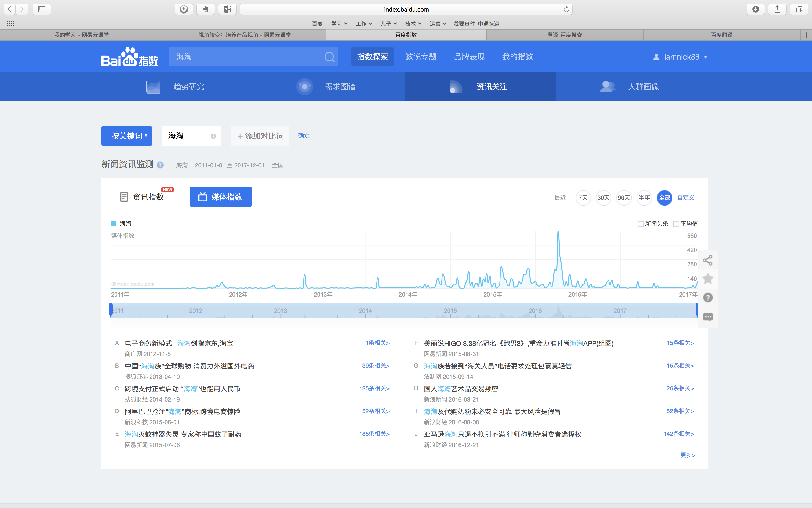Click right handle of timeline range slider
The height and width of the screenshot is (508, 812).
pyautogui.click(x=696, y=310)
